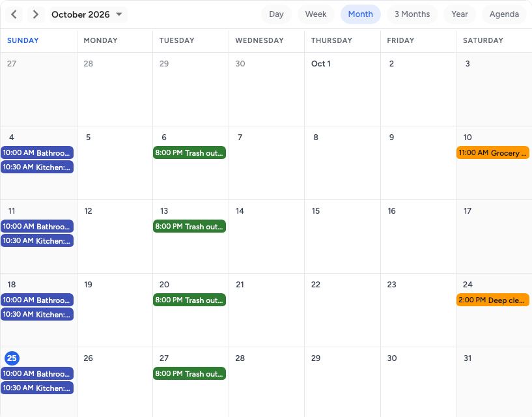The image size is (532, 417).
Task: Open 10:30 AM Kitchen event on October 11
Action: click(x=37, y=241)
